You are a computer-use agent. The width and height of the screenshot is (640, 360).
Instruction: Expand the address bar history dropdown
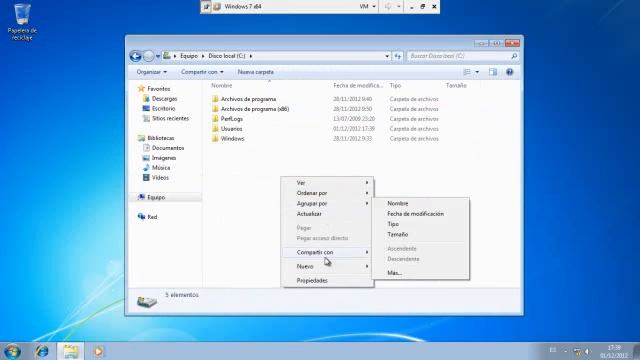[387, 56]
